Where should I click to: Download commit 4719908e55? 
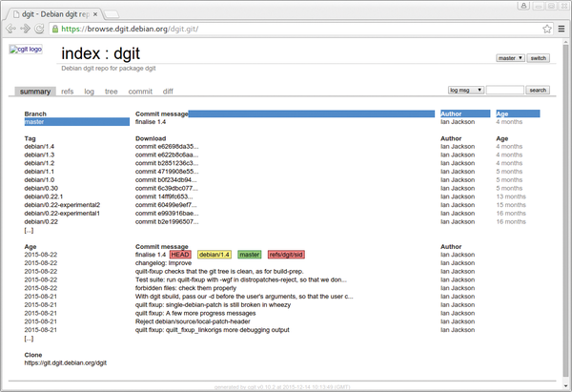(x=167, y=172)
